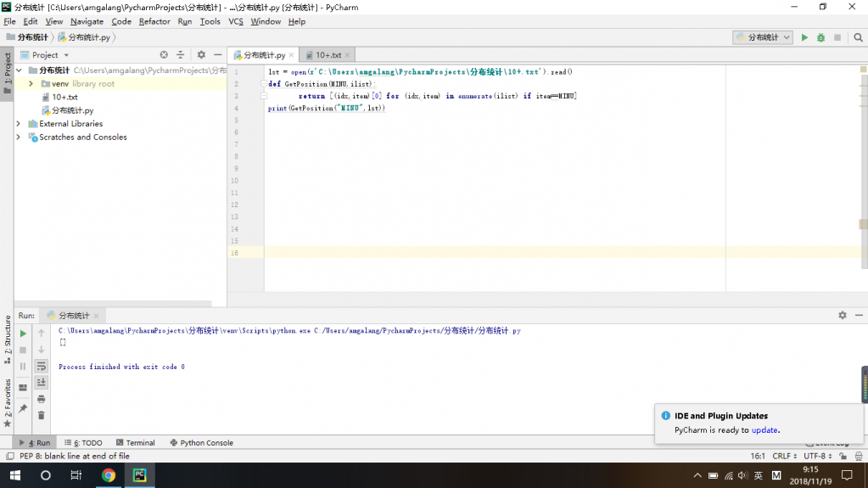Click line:column 16:1 indicator

758,457
